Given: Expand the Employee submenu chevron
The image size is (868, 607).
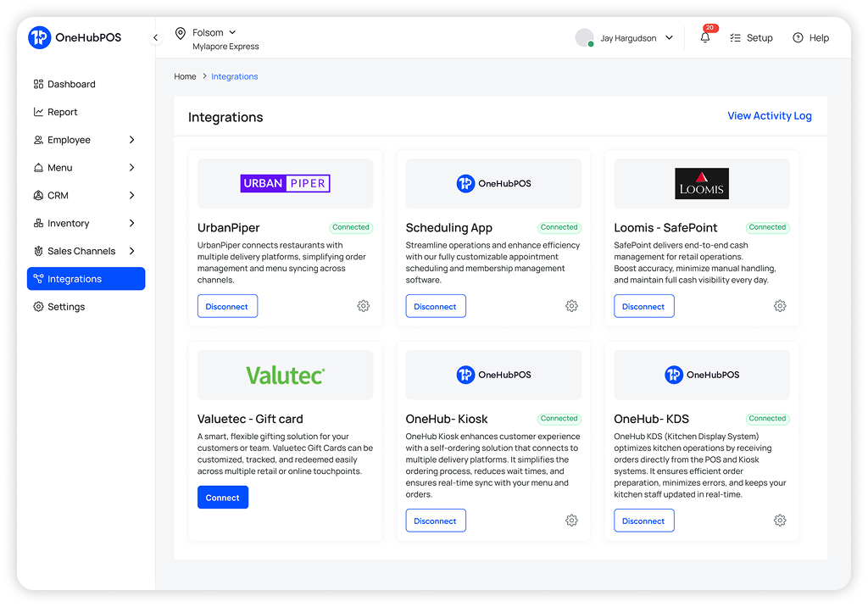Looking at the screenshot, I should [x=131, y=140].
